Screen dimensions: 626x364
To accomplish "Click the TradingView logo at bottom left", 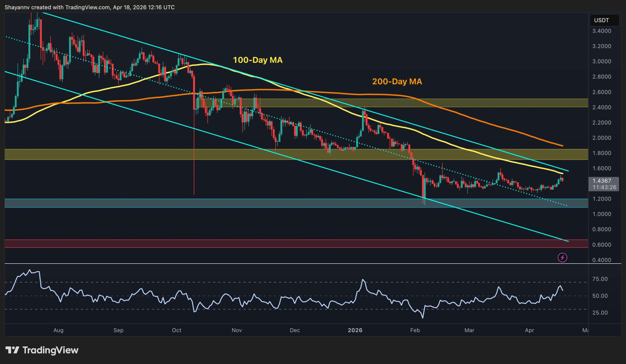I will [42, 350].
